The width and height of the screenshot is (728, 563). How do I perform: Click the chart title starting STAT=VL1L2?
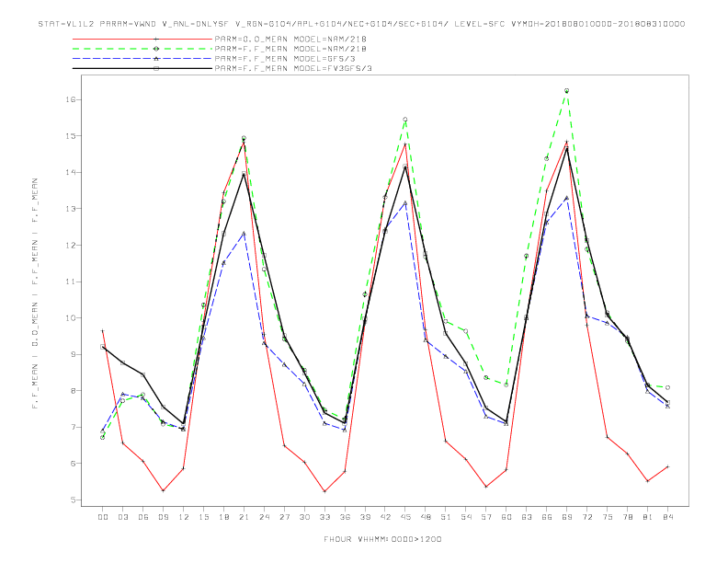[x=361, y=24]
